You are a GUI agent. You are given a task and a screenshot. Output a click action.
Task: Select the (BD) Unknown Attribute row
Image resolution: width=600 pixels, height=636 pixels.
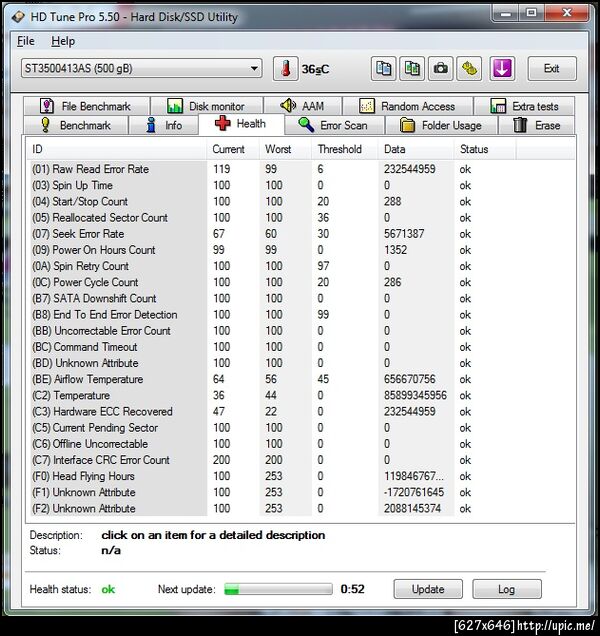[x=300, y=363]
